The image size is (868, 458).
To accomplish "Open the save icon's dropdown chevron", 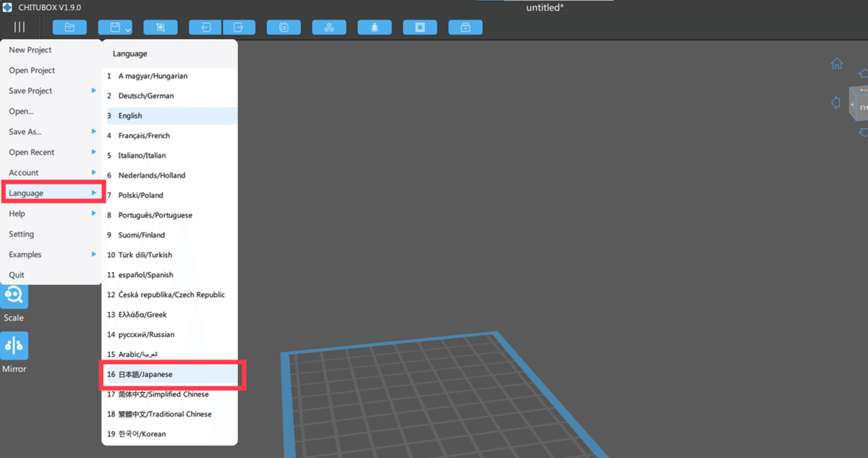I will (128, 30).
